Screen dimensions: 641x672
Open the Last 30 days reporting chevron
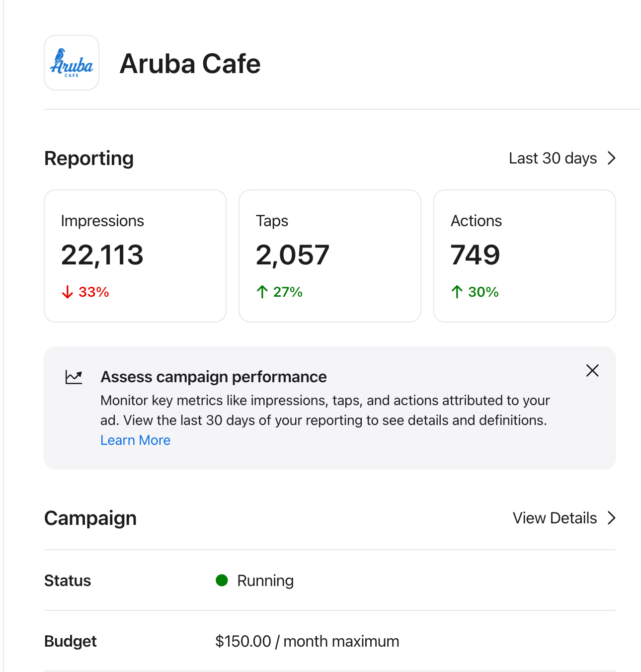point(612,158)
